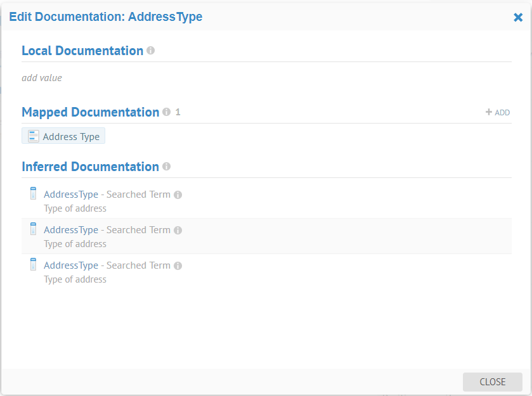Click term icon of second AddressType entry
532x396 pixels.
34,229
